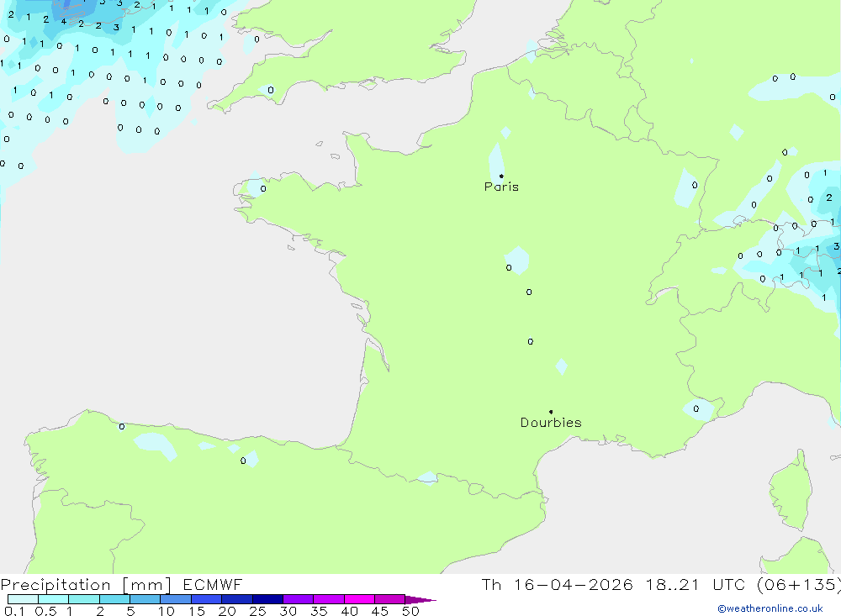Click the 0.1 legend scale value

[x=14, y=611]
